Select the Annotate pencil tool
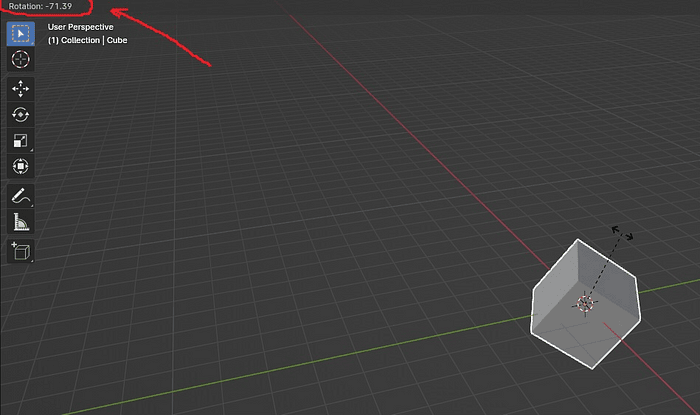 [x=20, y=196]
